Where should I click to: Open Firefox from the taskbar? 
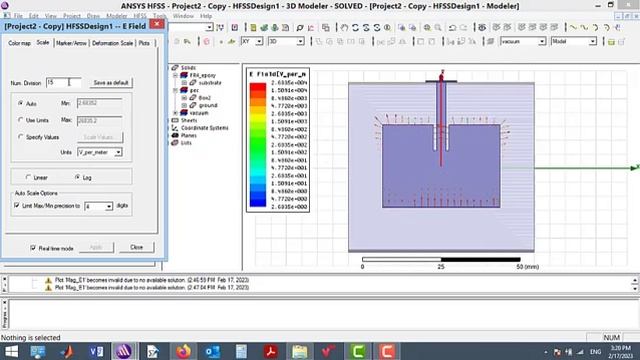[183, 351]
